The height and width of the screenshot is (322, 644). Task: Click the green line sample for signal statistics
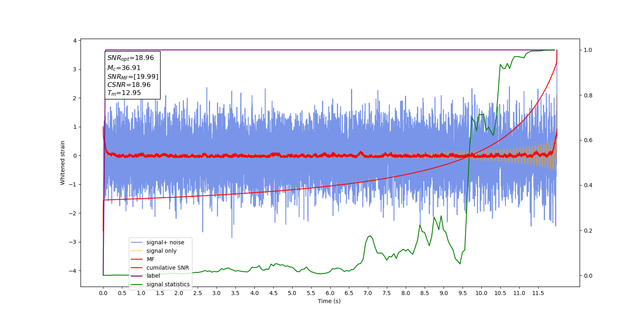click(137, 284)
